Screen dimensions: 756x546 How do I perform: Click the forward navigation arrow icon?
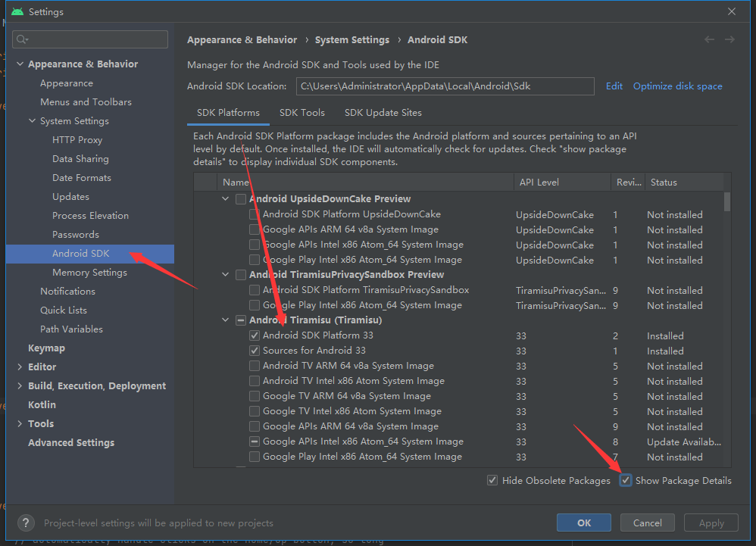tap(729, 39)
